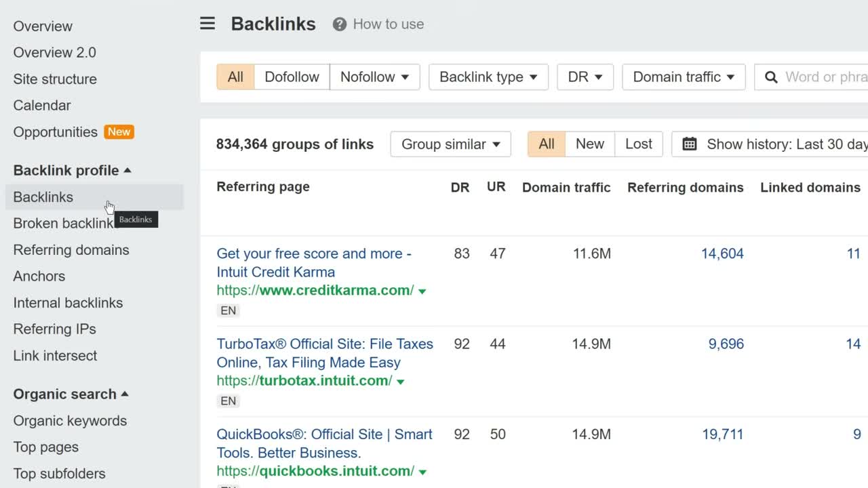This screenshot has width=868, height=488.
Task: Show only Lost backlinks
Action: pyautogui.click(x=639, y=144)
